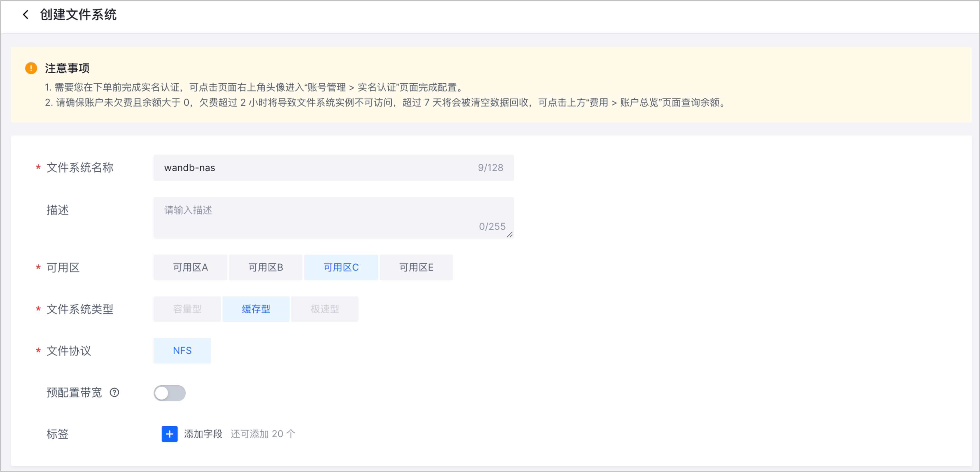Click the 文件系统类型 field label
Image resolution: width=980 pixels, height=472 pixels.
pyautogui.click(x=80, y=309)
